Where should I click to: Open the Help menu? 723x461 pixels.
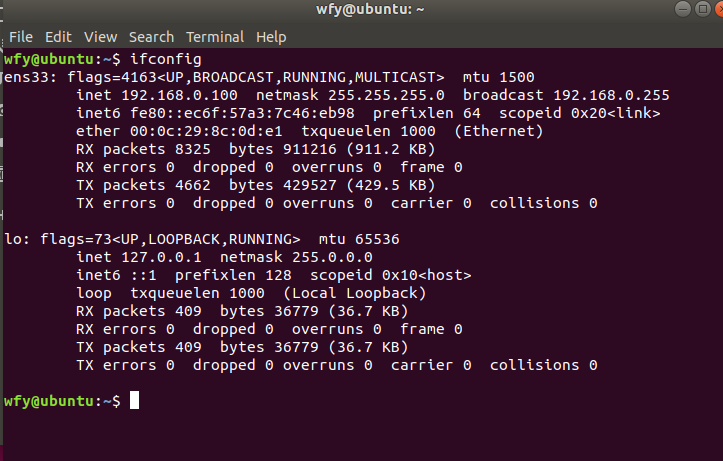(271, 36)
